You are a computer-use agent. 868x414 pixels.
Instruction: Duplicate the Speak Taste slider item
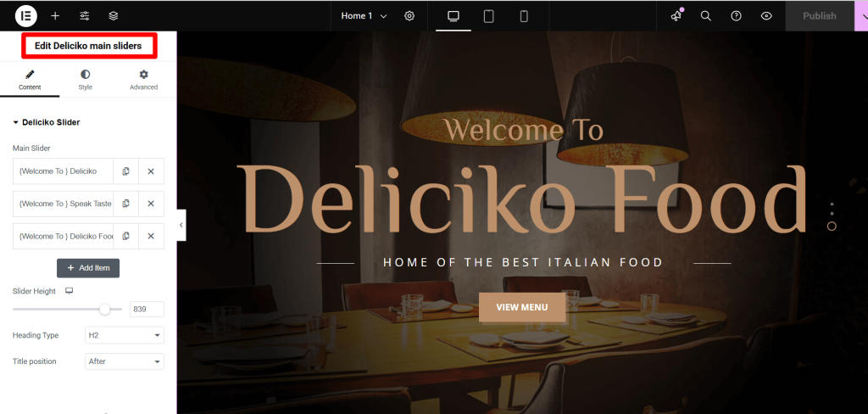tap(125, 204)
